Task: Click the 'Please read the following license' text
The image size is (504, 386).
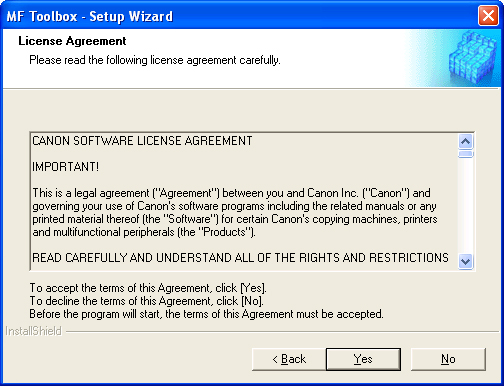Action: 155,60
